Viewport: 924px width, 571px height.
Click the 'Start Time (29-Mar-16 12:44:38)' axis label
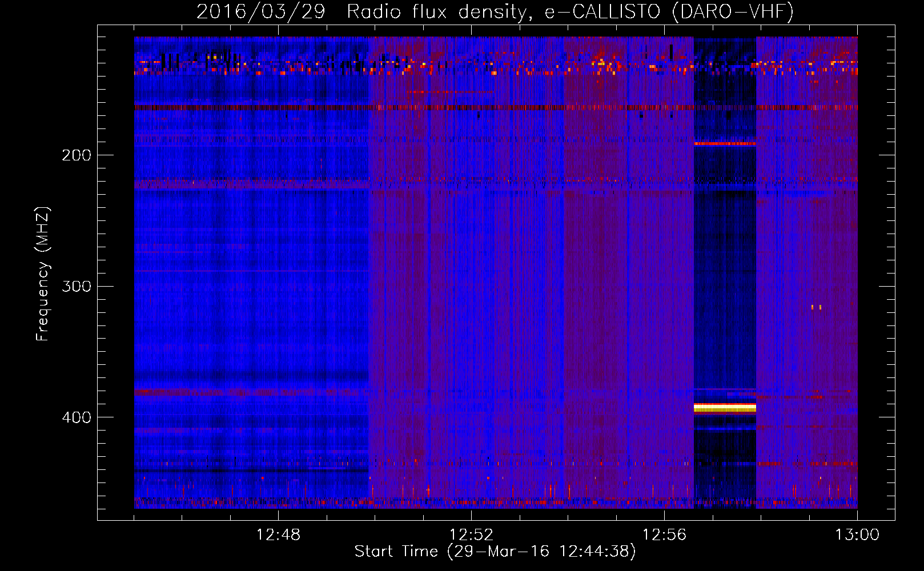495,551
